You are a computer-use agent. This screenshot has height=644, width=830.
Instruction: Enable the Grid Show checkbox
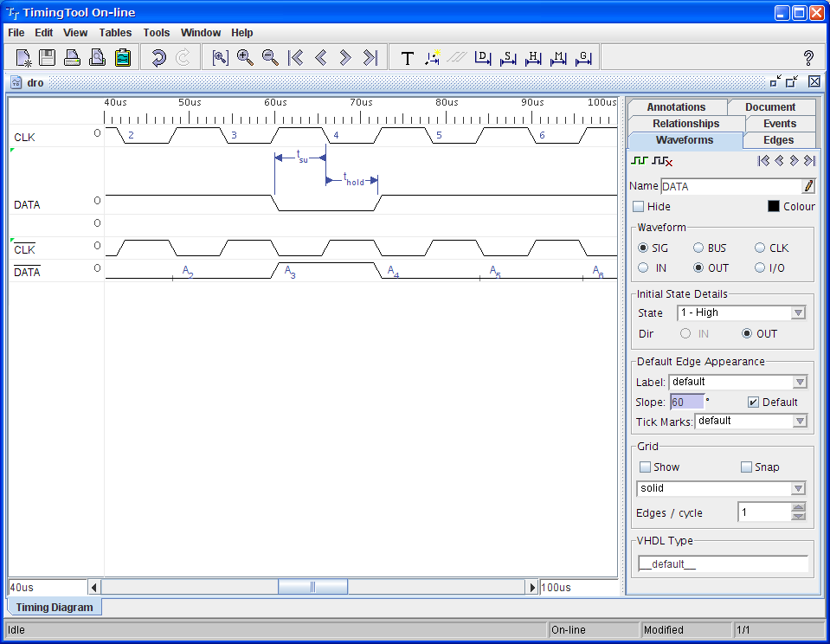tap(645, 467)
